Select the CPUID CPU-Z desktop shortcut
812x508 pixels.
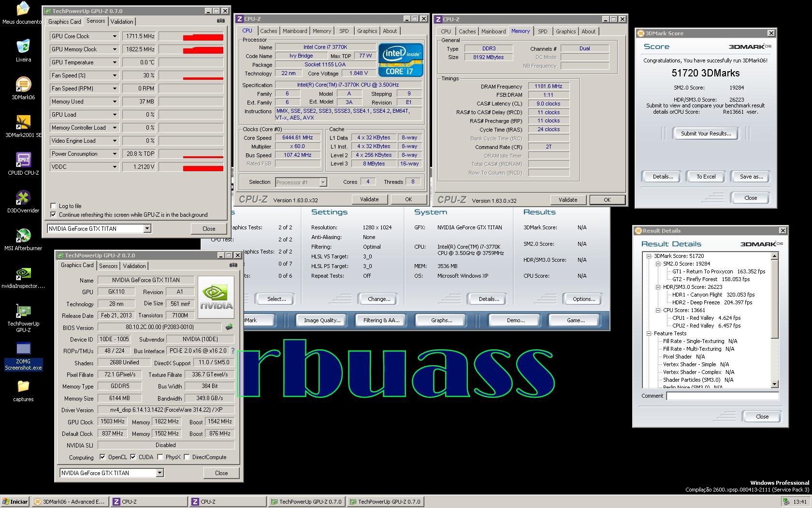pyautogui.click(x=23, y=164)
